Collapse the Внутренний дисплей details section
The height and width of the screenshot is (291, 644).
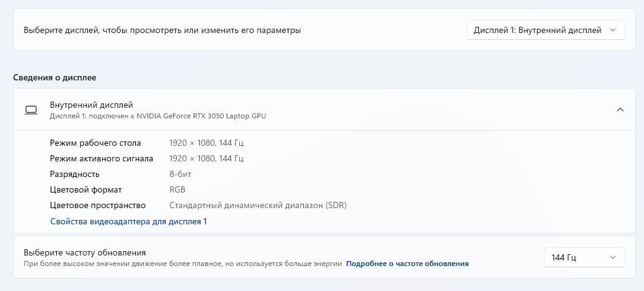620,110
